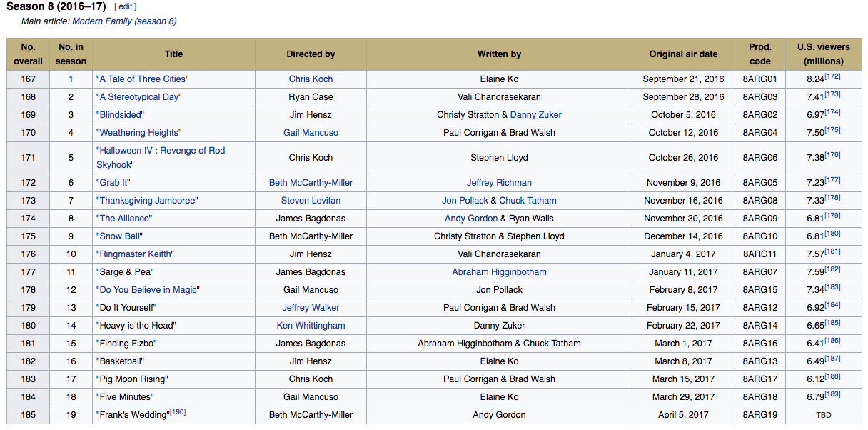Click the "No. overall" column header
Screen dimensions: 868x430
[x=28, y=54]
